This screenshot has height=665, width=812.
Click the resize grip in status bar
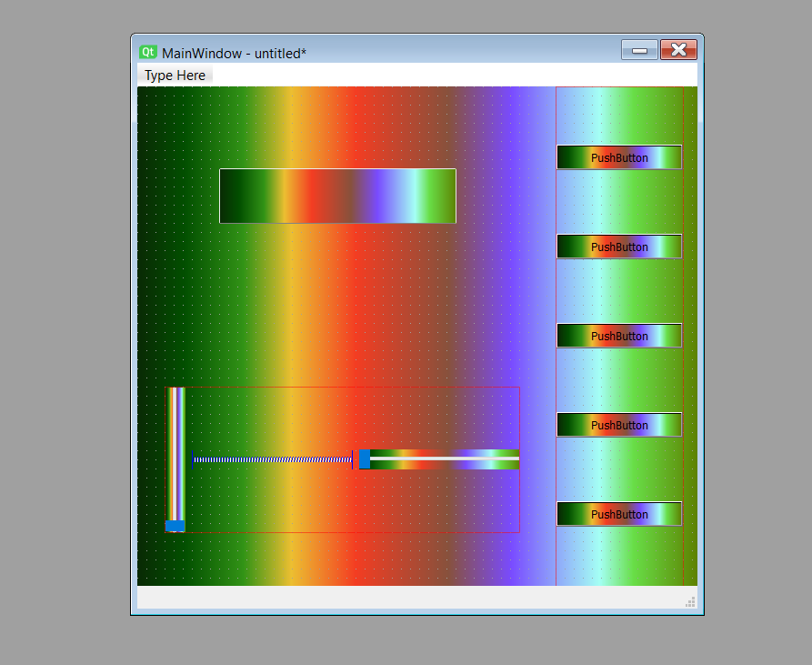pyautogui.click(x=690, y=602)
